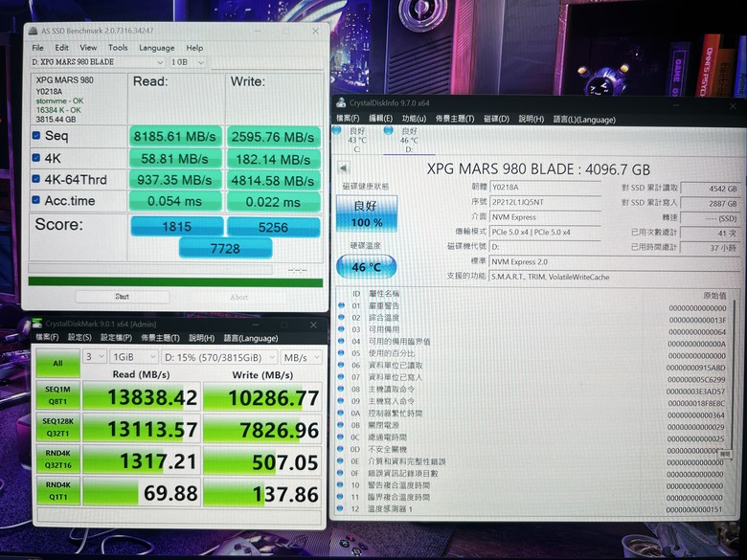Viewport: 747px width, 560px height.
Task: Select SMART row 0D 不安全關機 status icon
Action: [341, 449]
